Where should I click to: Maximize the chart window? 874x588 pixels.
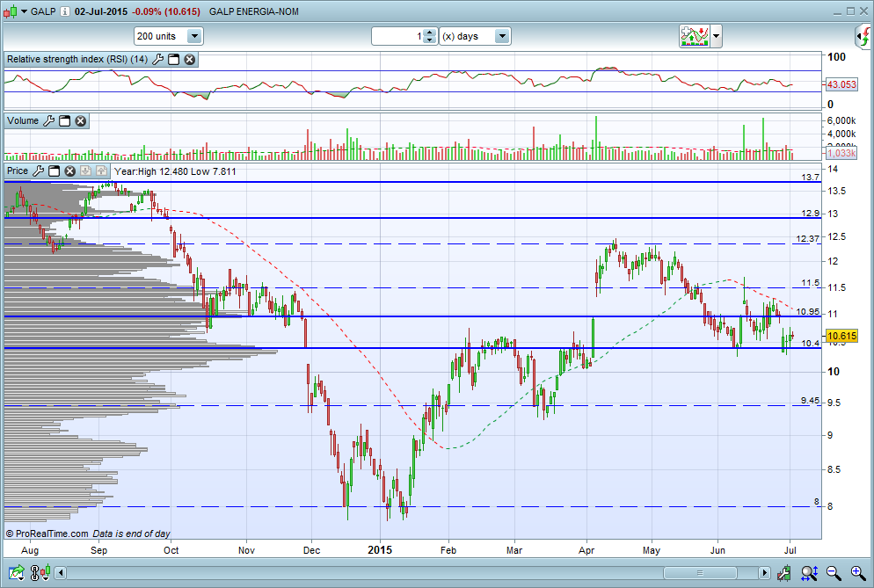(x=850, y=11)
